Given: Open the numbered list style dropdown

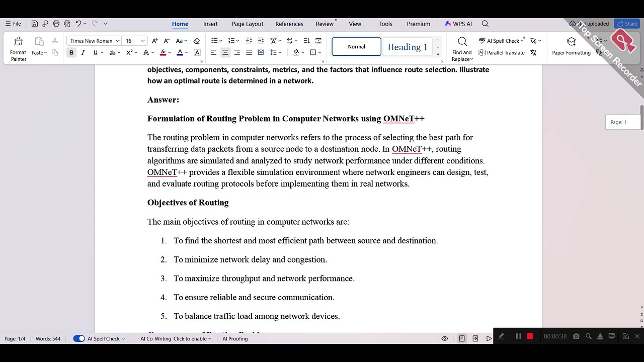Looking at the screenshot, I should (x=237, y=41).
